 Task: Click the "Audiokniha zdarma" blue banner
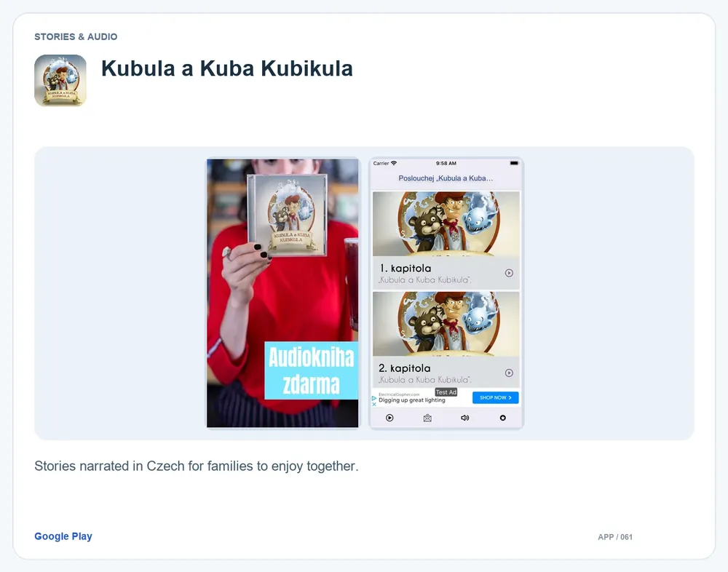point(311,370)
